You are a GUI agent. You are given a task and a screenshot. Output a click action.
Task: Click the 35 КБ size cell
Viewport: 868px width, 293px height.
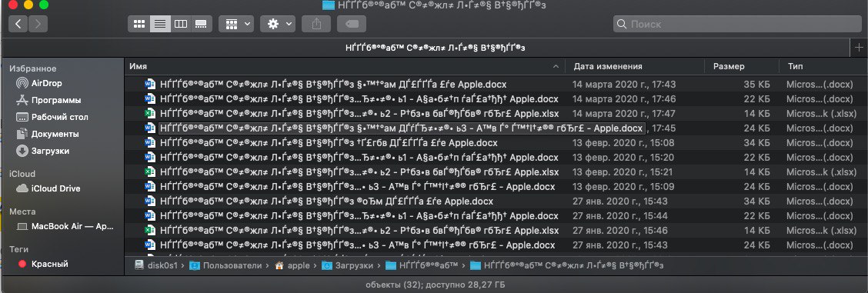point(756,85)
